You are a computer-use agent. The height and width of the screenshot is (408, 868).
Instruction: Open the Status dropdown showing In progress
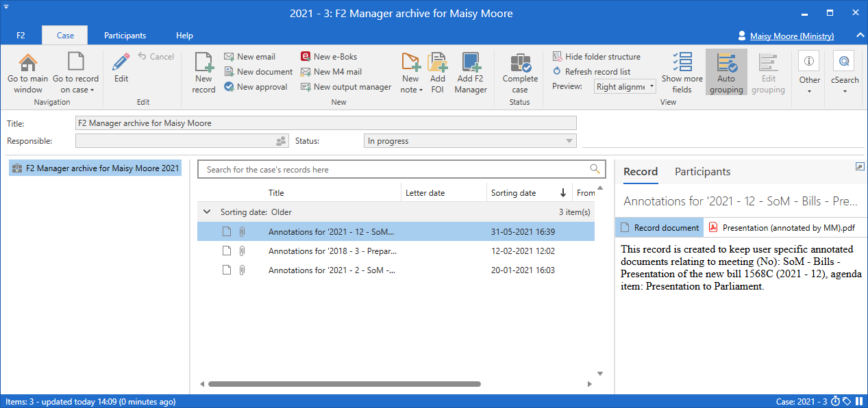[x=469, y=141]
